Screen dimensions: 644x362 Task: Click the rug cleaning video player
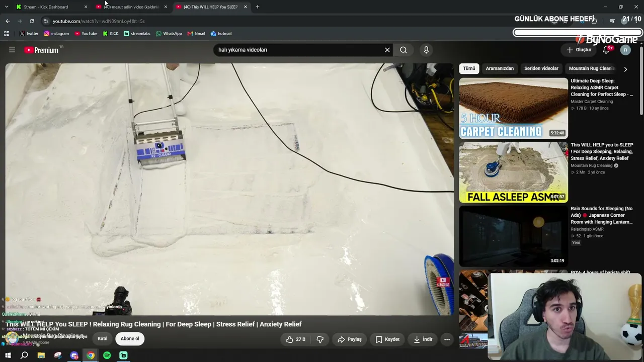[229, 189]
